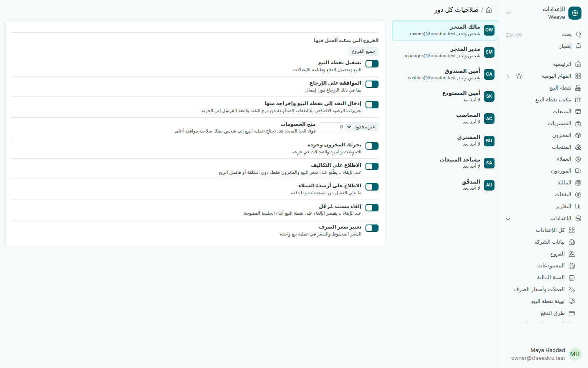Click the طرق الدفع card icon
Viewport: 588px width, 368px height.
(x=572, y=313)
